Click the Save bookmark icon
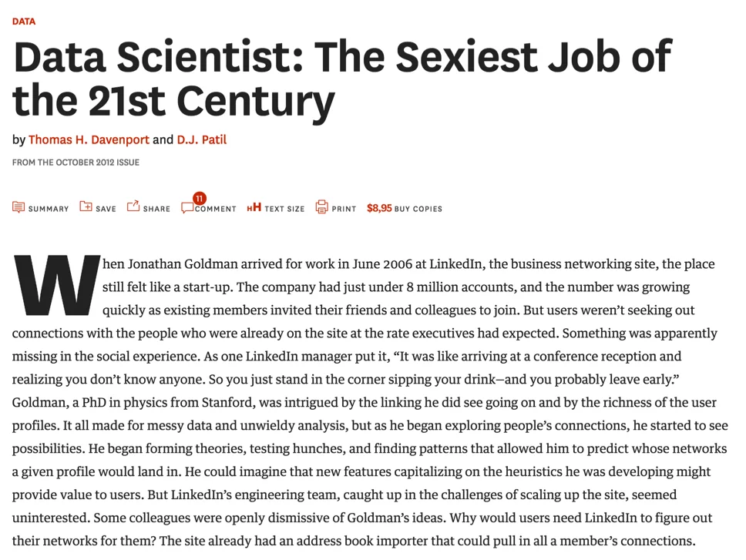Image resolution: width=746 pixels, height=560 pixels. click(x=86, y=206)
